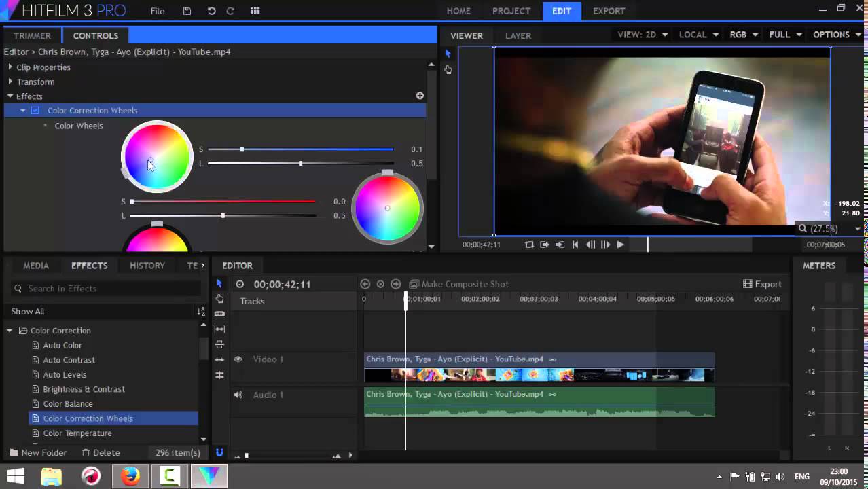Collapse the Effects section
Screen dimensions: 868x489
[x=10, y=96]
